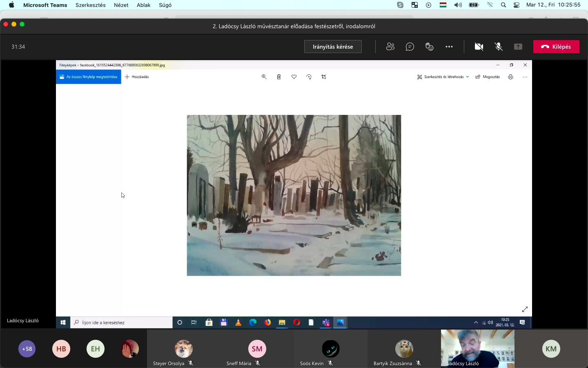The width and height of the screenshot is (588, 368).
Task: Click the fullscreen expand arrows icon
Action: [525, 309]
